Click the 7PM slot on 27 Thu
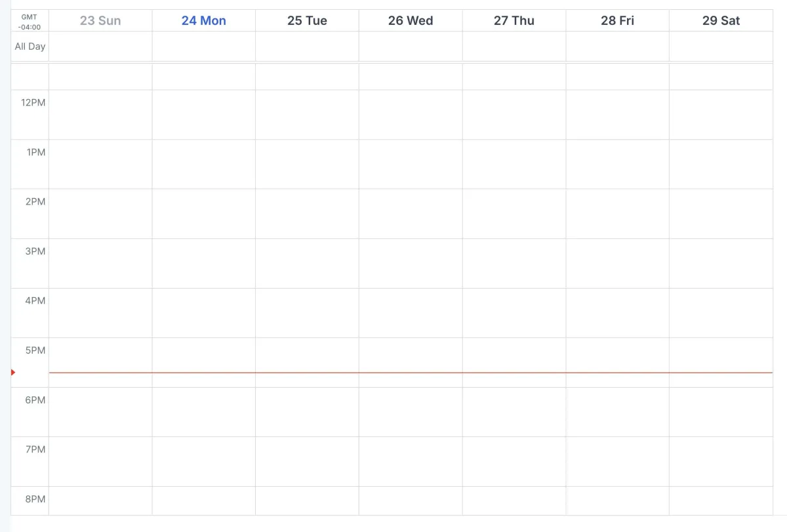 (514, 462)
